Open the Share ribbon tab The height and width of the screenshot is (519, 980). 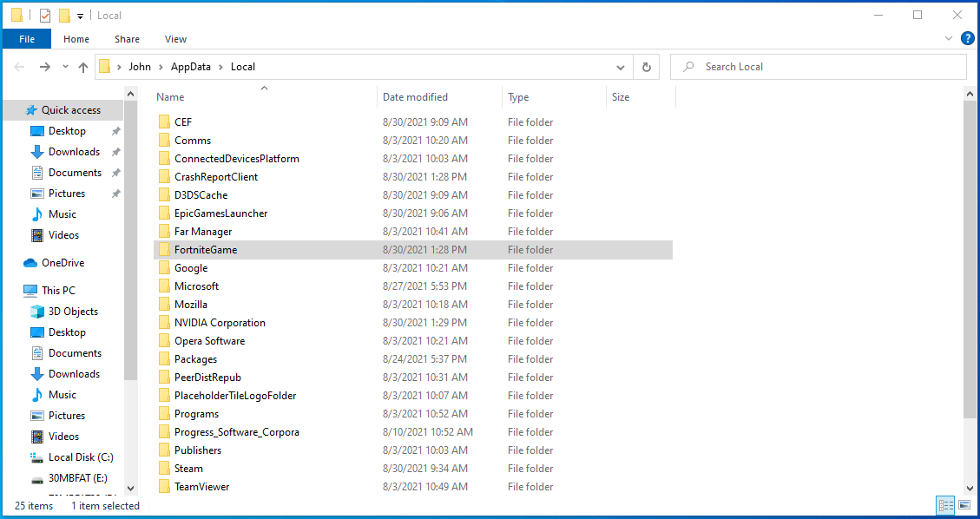127,39
